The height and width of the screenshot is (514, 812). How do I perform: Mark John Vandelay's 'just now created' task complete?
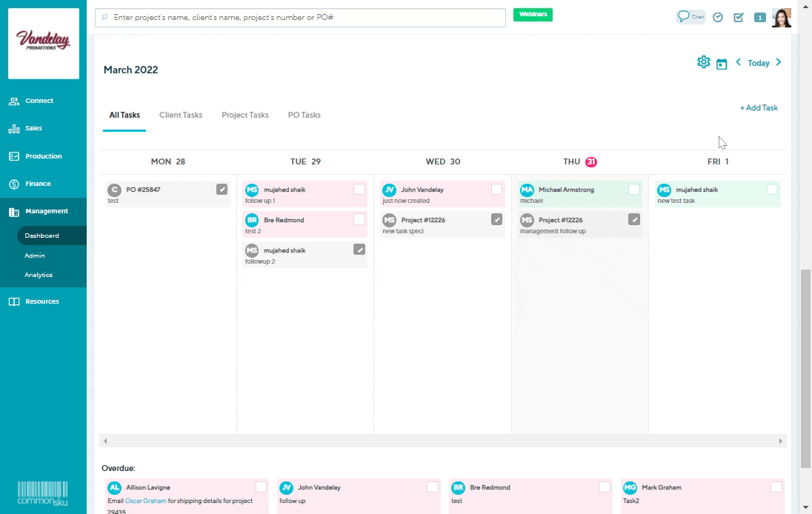coord(495,189)
